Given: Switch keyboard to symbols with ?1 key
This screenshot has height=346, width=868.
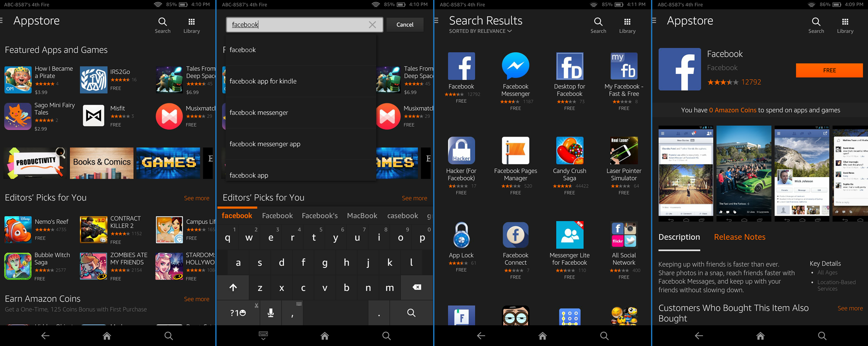Looking at the screenshot, I should pos(238,313).
